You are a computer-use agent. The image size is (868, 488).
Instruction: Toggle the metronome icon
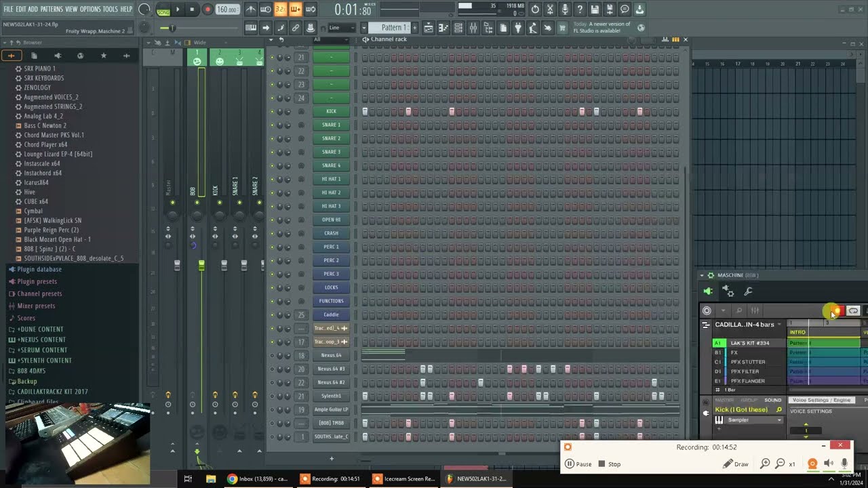coord(251,9)
